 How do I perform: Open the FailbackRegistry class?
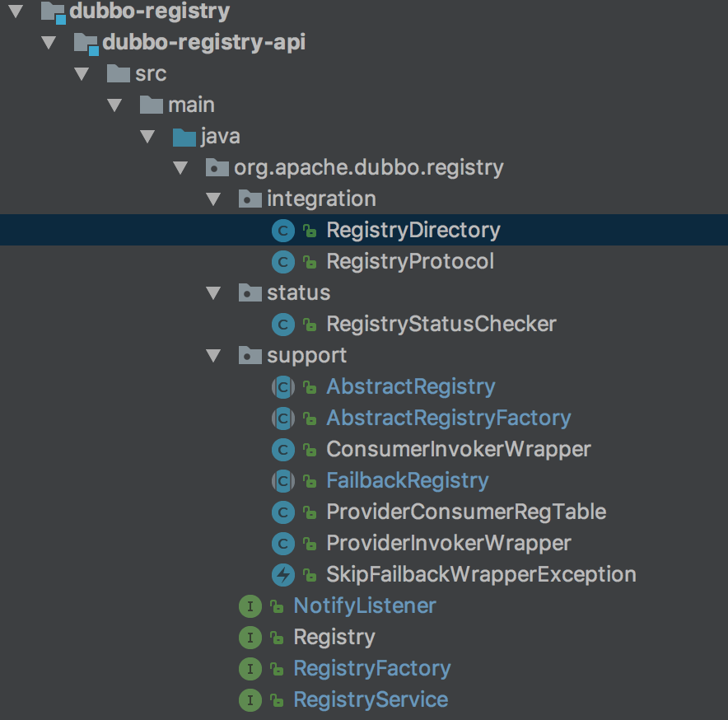pos(408,481)
